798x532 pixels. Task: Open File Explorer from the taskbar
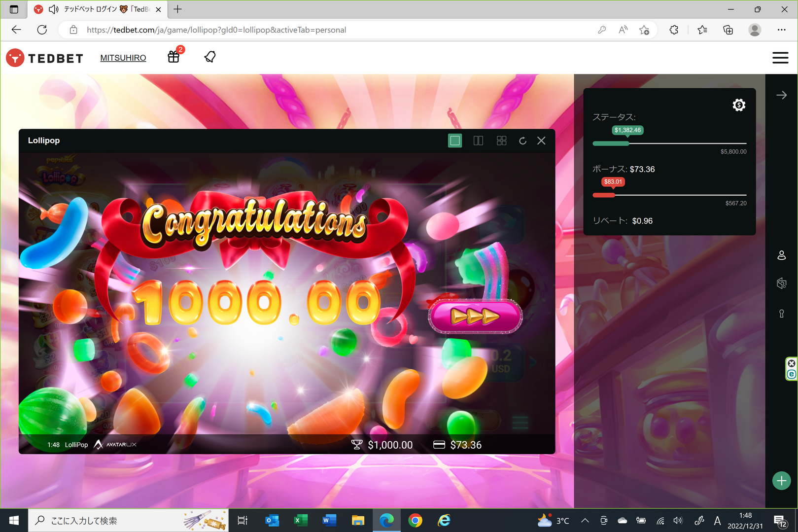[x=358, y=520]
